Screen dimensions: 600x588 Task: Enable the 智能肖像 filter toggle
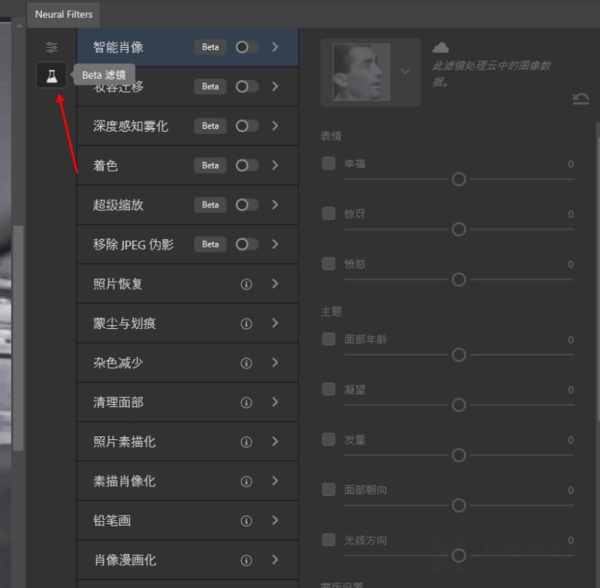[x=247, y=47]
